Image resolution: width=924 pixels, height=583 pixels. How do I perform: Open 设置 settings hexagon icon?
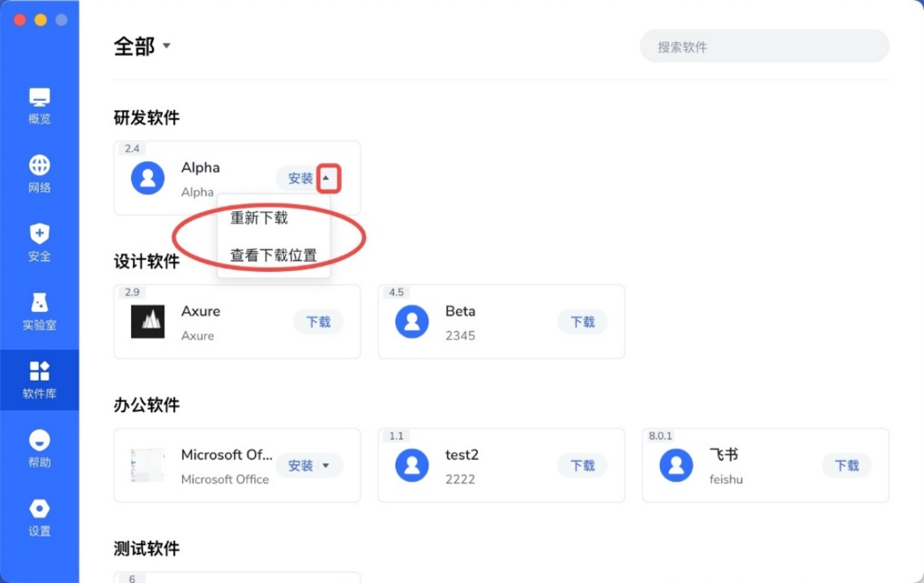[40, 510]
